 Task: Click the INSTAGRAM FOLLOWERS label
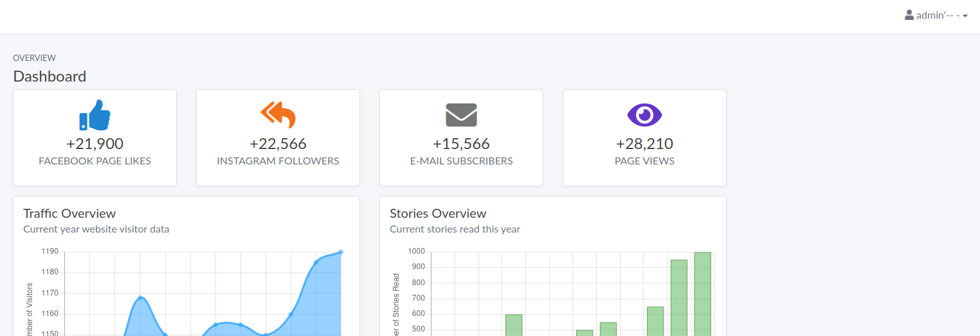tap(278, 161)
